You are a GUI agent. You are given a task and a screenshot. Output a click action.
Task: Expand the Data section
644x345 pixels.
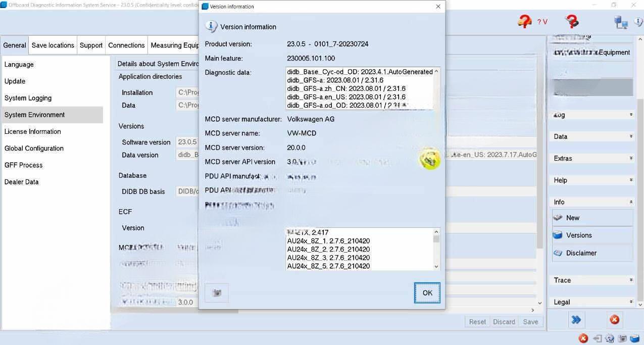592,136
